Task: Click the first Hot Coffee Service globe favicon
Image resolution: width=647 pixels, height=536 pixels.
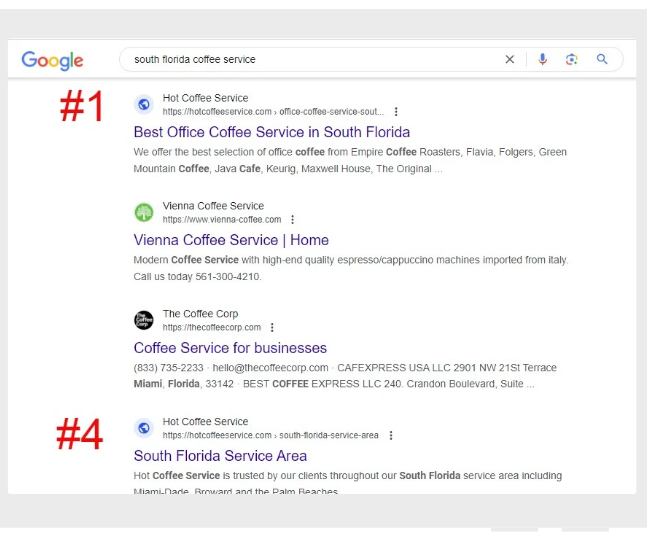Action: click(144, 104)
